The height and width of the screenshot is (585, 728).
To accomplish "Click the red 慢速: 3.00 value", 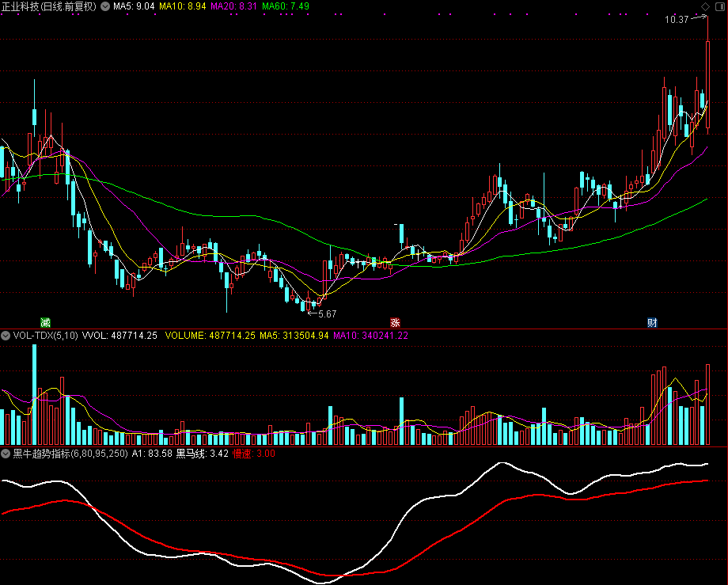I will click(253, 454).
